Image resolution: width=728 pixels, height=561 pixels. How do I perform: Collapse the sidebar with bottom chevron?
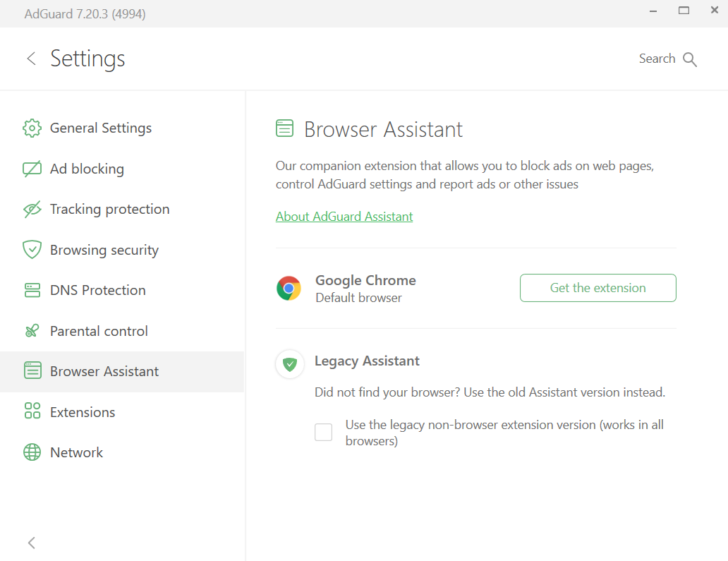click(x=31, y=543)
